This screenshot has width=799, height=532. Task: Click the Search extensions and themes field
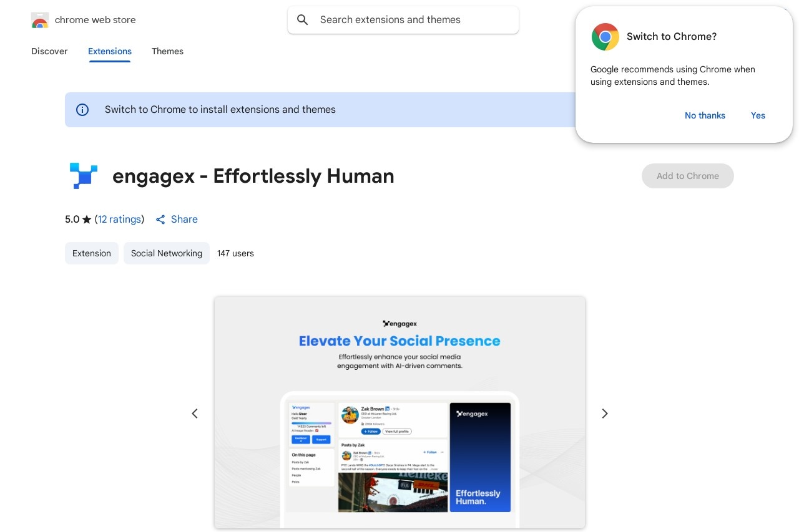[x=403, y=20]
